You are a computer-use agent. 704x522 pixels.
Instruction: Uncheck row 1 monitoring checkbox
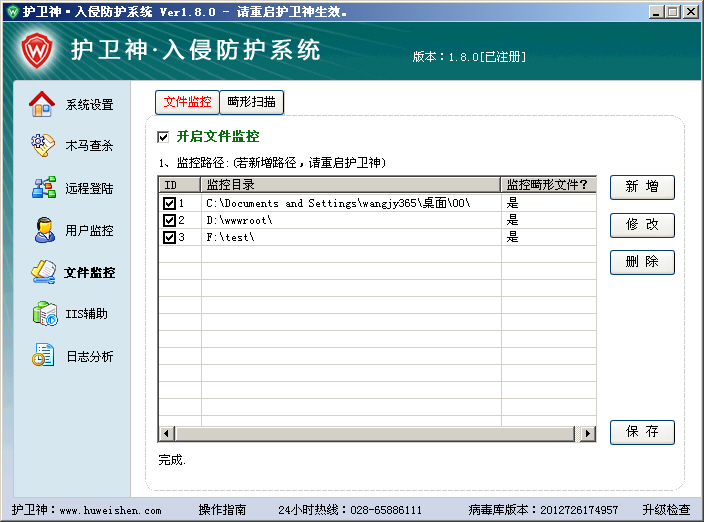coord(169,203)
